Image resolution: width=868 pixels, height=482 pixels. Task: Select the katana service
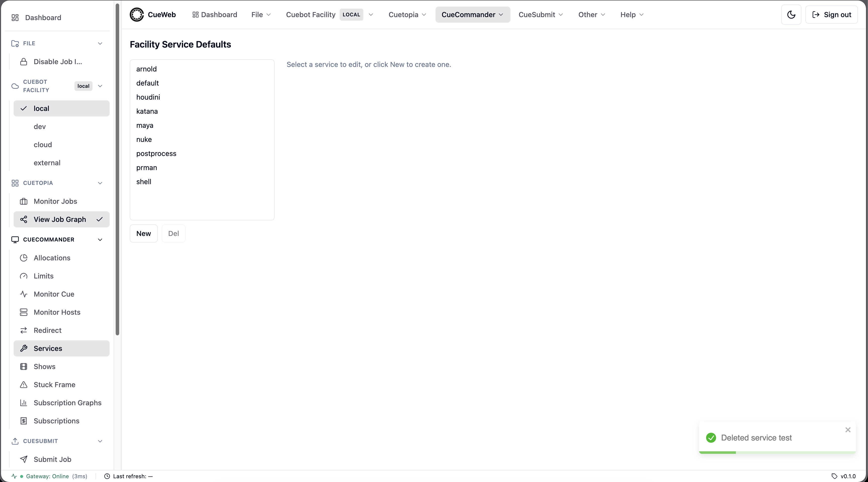point(202,111)
